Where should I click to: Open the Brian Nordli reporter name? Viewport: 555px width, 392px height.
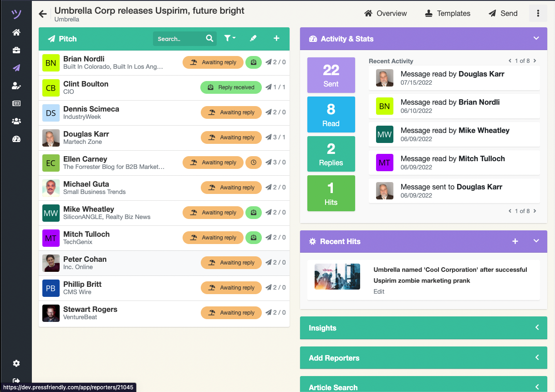pos(84,59)
